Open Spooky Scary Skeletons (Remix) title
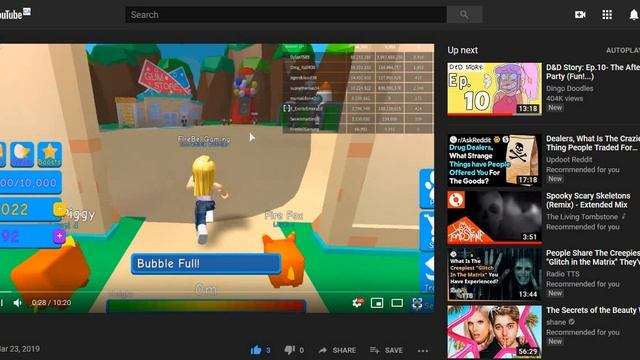 [588, 200]
